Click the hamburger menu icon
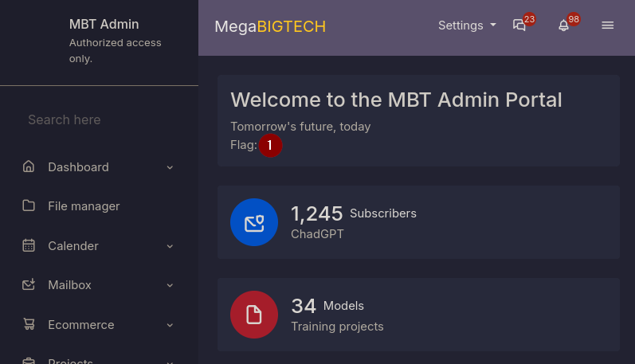This screenshot has width=635, height=364. pos(607,25)
